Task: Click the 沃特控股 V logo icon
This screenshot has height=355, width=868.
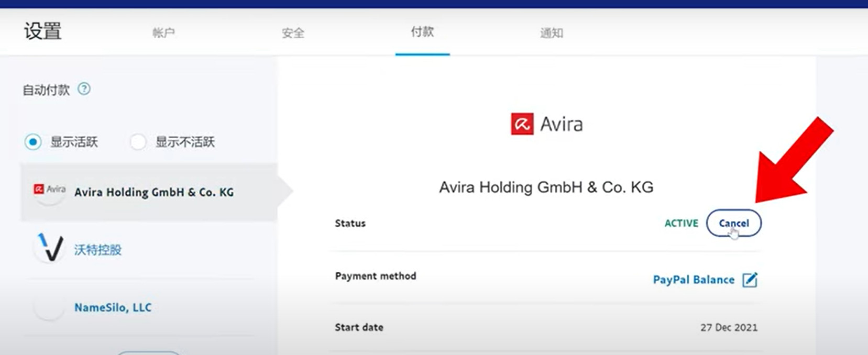Action: point(50,248)
